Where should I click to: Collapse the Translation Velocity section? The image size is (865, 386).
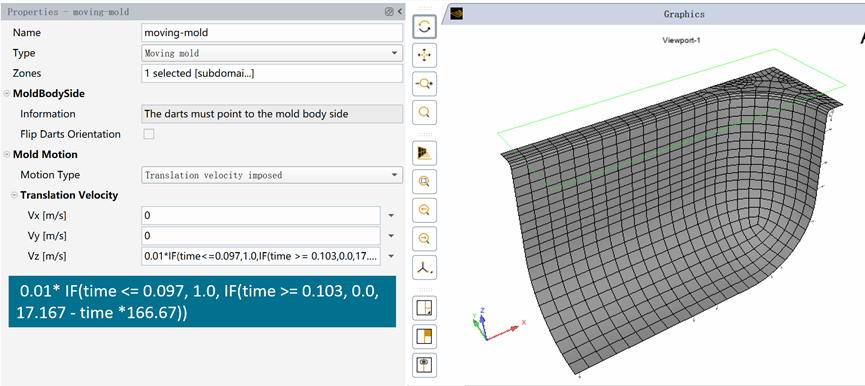(x=14, y=195)
